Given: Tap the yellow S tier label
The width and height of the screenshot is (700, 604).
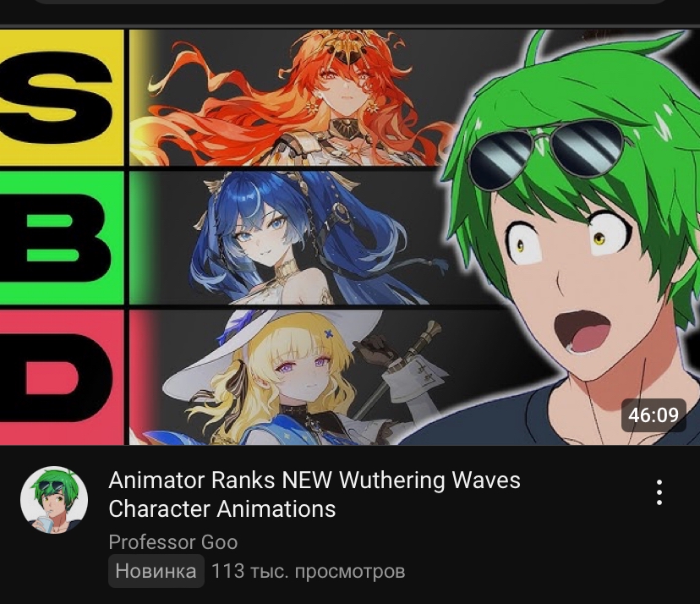Looking at the screenshot, I should (62, 97).
